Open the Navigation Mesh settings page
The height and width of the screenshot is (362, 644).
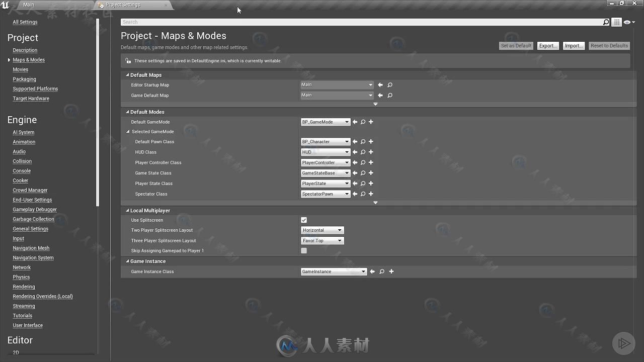tap(31, 248)
